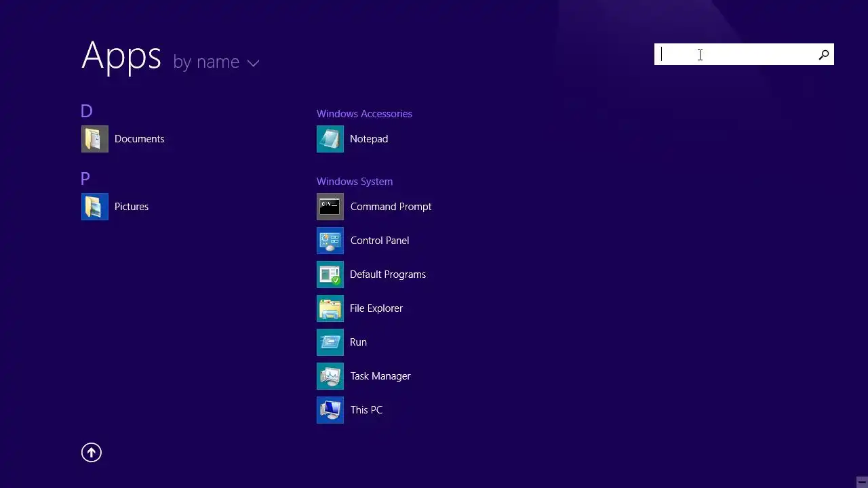Click the 'Windows Accessories' group header
Viewport: 868px width, 488px height.
[x=364, y=114]
